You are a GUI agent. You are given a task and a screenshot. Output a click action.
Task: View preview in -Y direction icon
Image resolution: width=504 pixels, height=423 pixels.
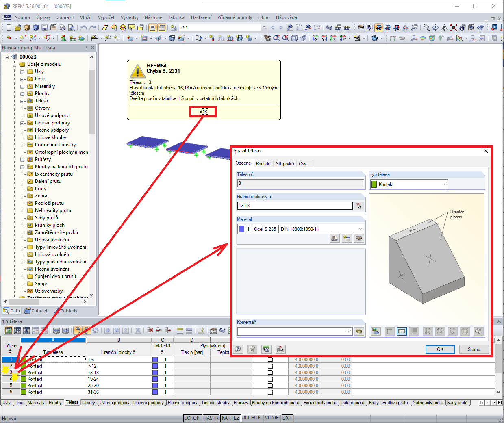(x=440, y=331)
